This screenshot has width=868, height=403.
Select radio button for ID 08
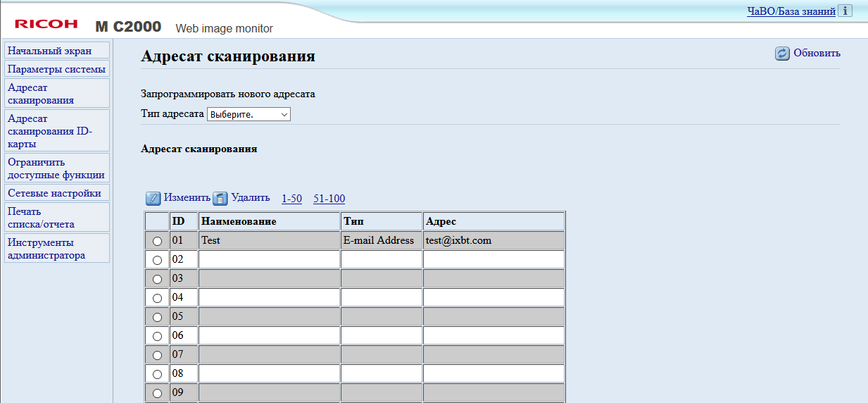pyautogui.click(x=157, y=374)
